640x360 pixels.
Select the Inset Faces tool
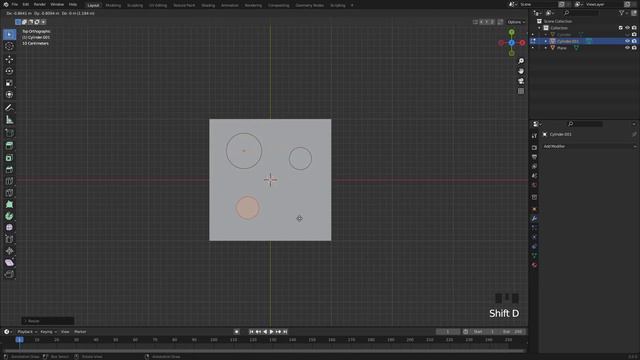pyautogui.click(x=9, y=158)
